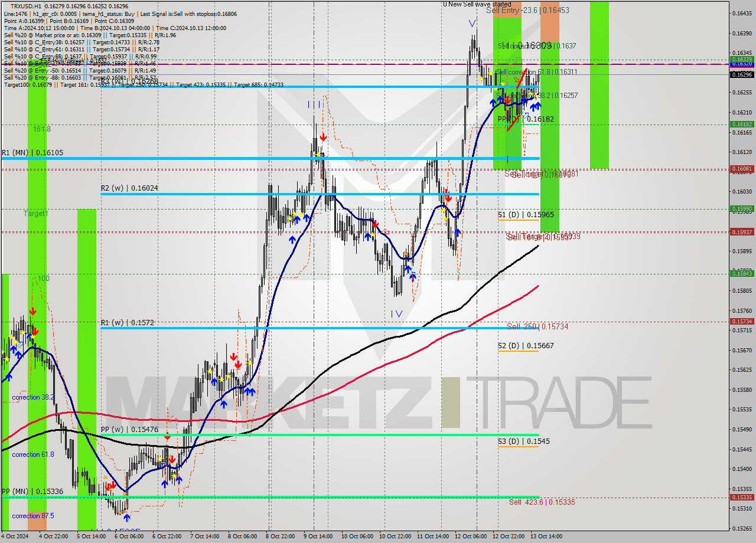Click the '13 Oct 14:00' time axis label
Screen dimensions: 756x543
[546, 537]
